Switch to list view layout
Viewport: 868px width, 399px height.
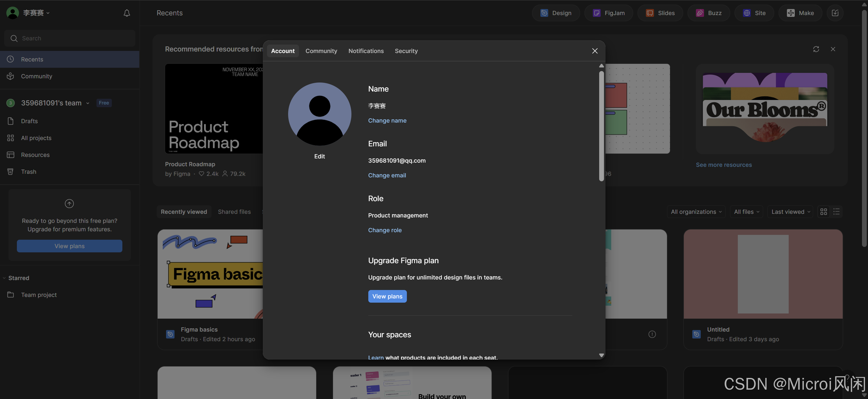(x=836, y=211)
